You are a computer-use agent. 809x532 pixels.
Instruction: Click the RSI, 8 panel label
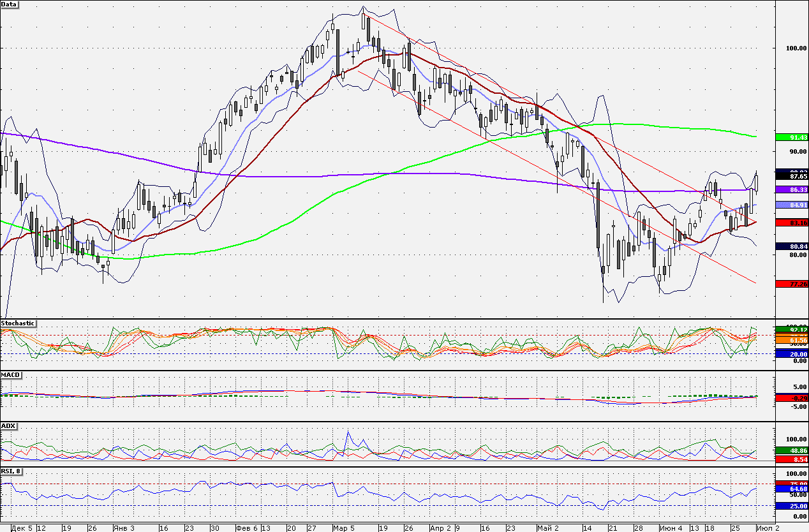pyautogui.click(x=13, y=471)
